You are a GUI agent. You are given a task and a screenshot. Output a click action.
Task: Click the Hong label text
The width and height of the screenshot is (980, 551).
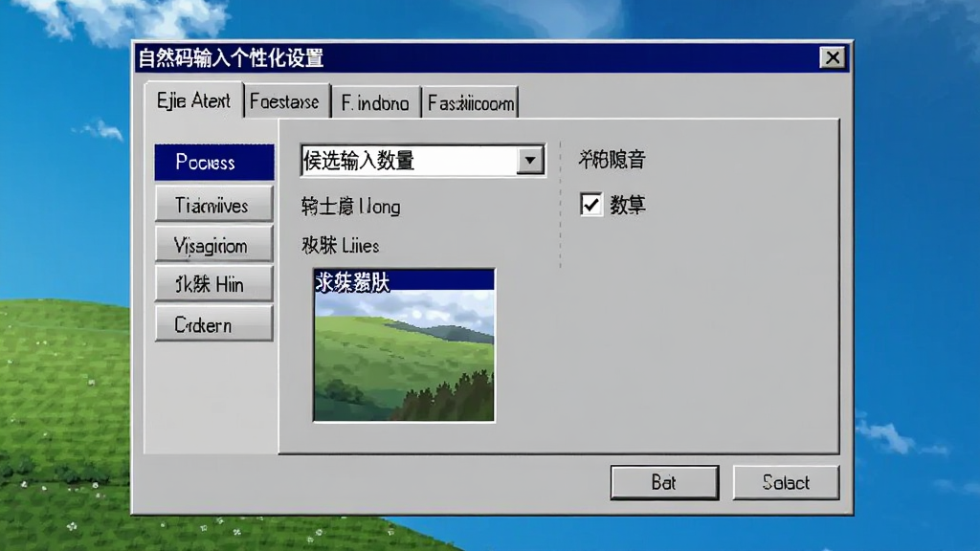coord(380,207)
